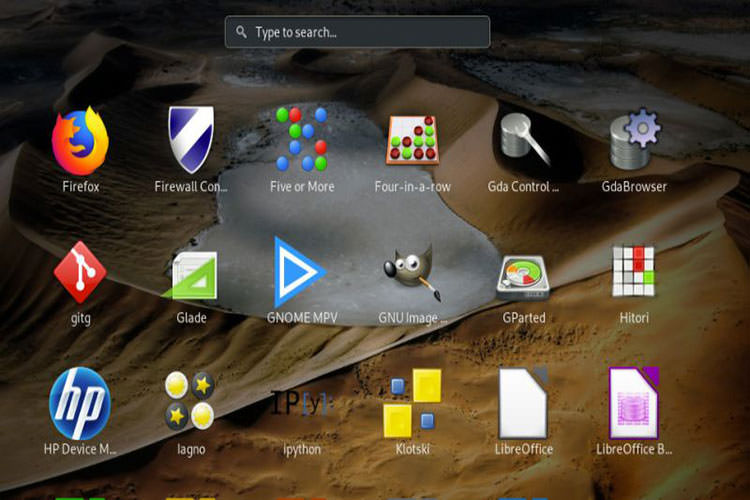The width and height of the screenshot is (750, 500).
Task: Open the LibreOffice suite launcher
Action: (523, 403)
